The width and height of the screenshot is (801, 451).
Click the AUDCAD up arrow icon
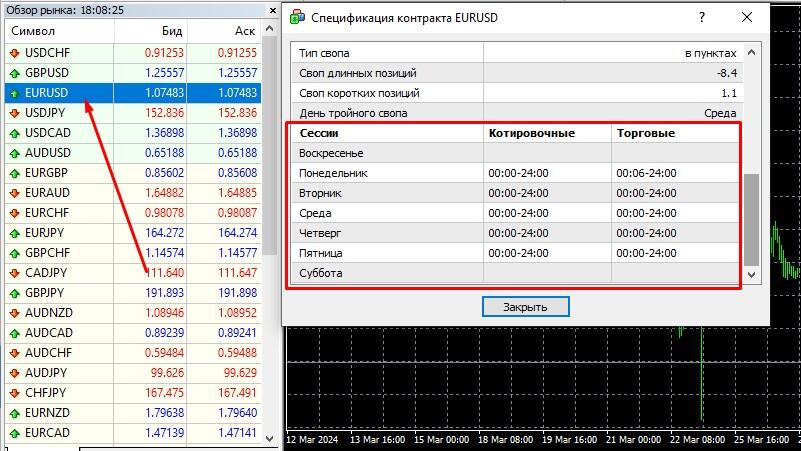tap(14, 333)
